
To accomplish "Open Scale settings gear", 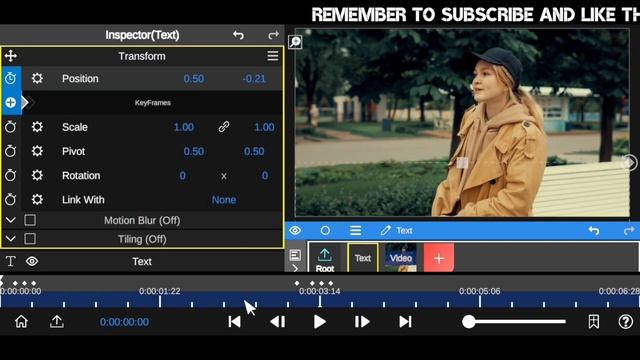I will click(x=37, y=127).
